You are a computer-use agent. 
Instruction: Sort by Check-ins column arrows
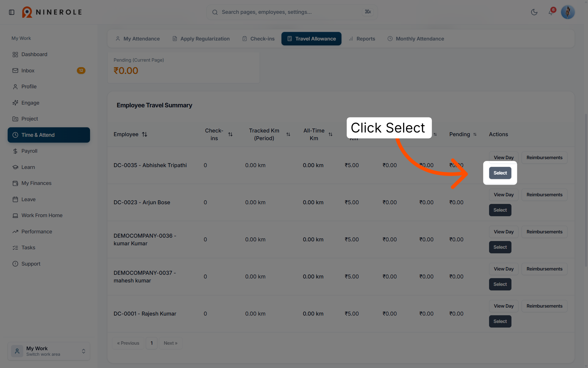tap(230, 134)
